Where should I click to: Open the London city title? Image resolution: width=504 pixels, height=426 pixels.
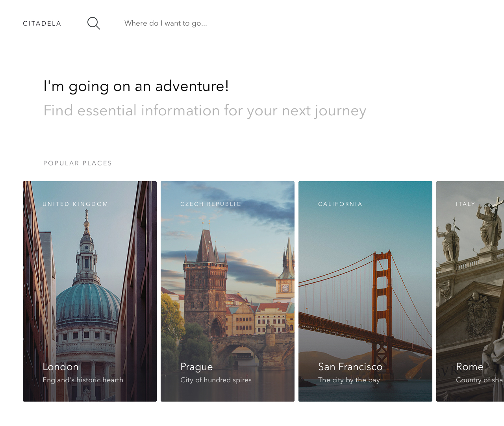(61, 367)
